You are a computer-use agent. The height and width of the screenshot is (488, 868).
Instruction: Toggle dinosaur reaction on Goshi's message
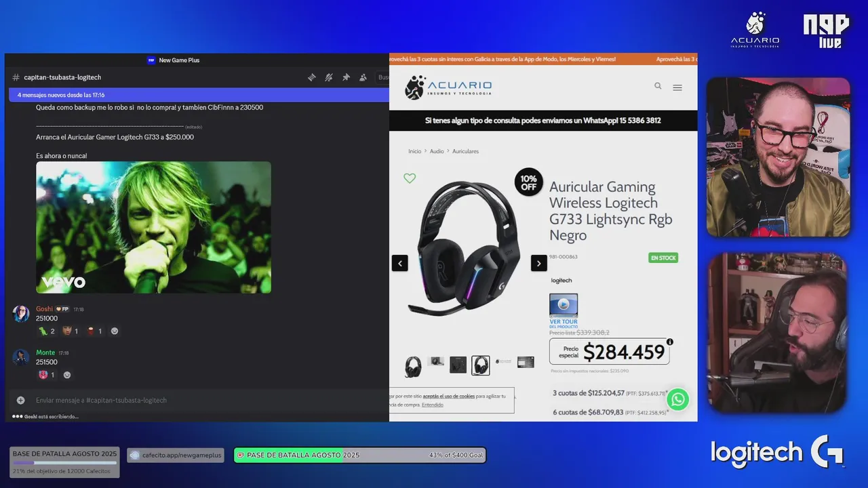(47, 331)
